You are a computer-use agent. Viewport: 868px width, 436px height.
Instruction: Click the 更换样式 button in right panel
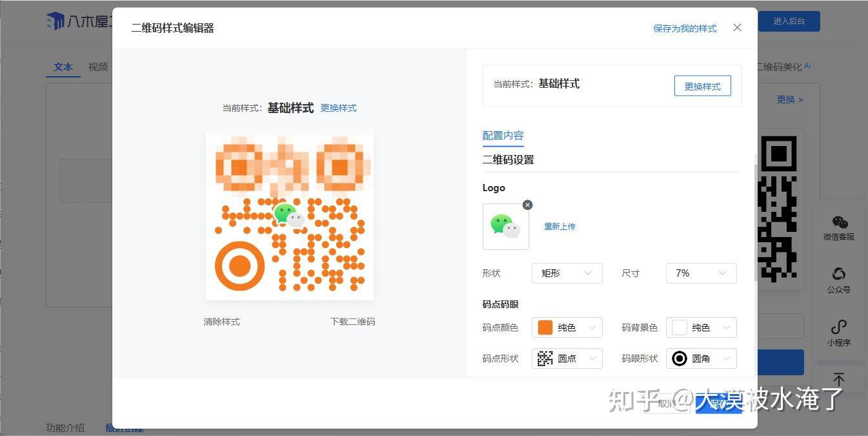click(x=703, y=86)
